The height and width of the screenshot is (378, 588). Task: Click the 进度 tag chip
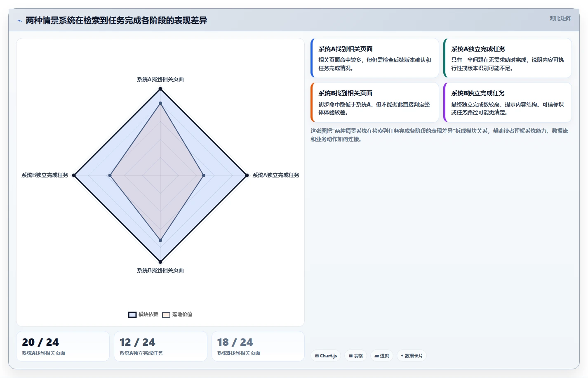tap(381, 356)
